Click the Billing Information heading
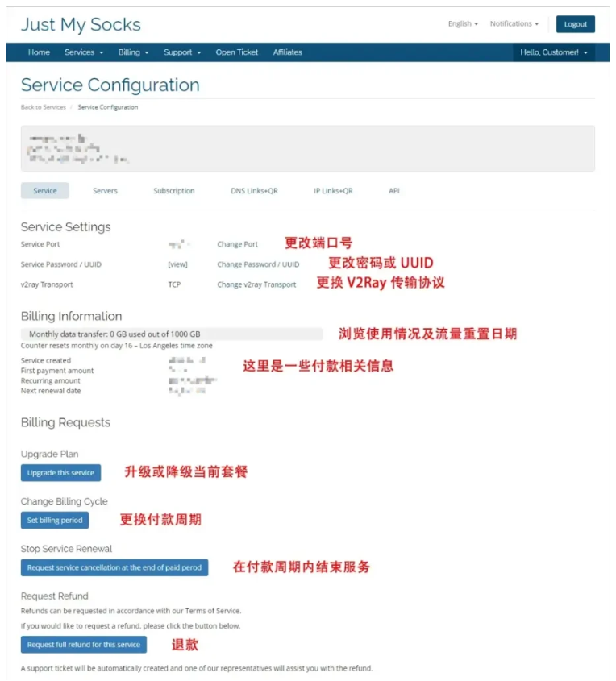The width and height of the screenshot is (616, 681). tap(71, 316)
